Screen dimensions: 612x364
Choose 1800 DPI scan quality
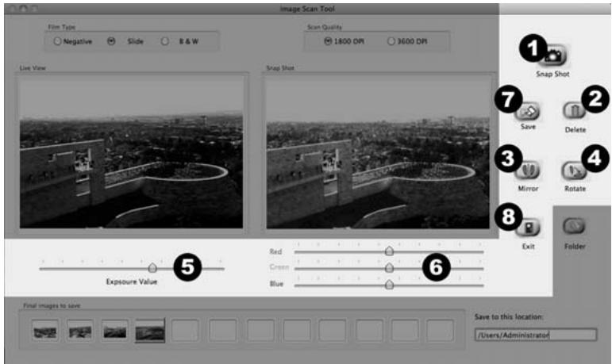pyautogui.click(x=328, y=41)
